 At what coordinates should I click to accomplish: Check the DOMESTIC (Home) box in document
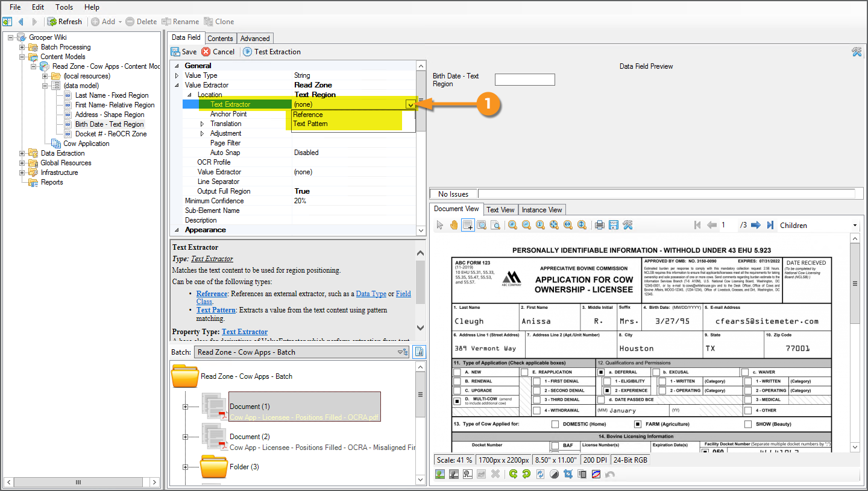pos(555,424)
